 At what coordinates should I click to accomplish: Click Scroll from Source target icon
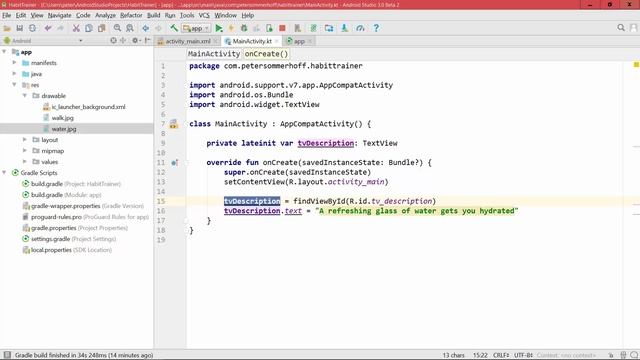(113, 40)
